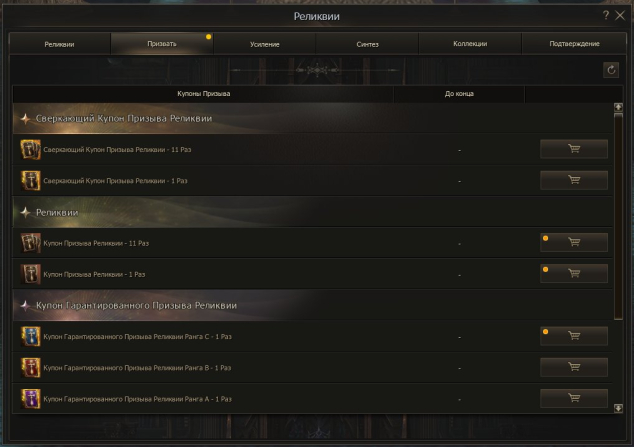634x447 pixels.
Task: Buy Сверкающий Купон Призыва Реликвии 11 Раз via cart
Action: [574, 149]
